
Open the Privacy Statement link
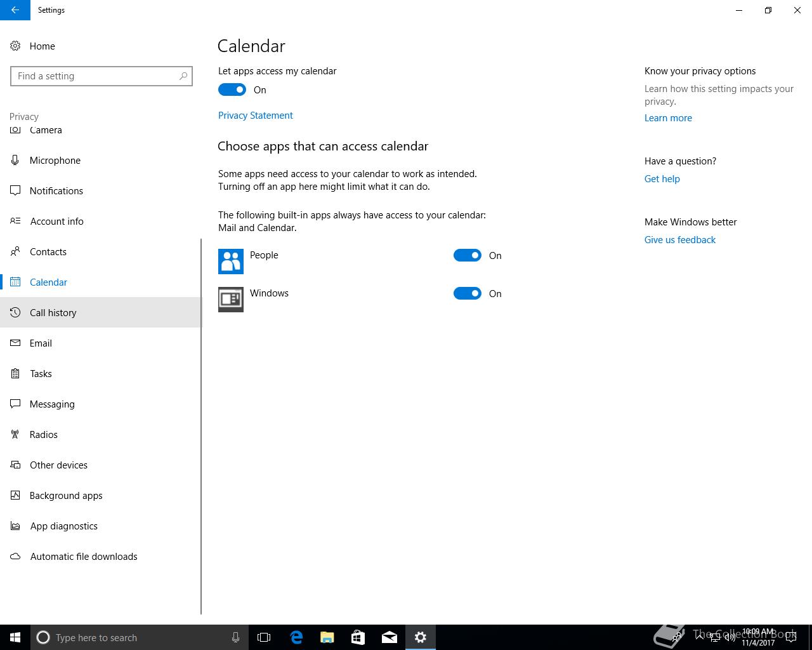[x=256, y=116]
